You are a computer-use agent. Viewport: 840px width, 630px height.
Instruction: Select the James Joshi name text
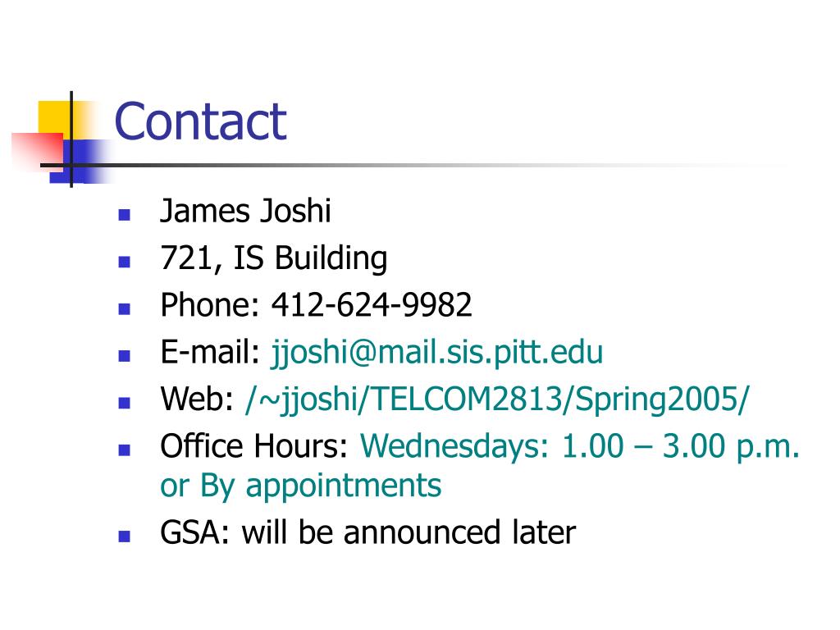coord(246,211)
